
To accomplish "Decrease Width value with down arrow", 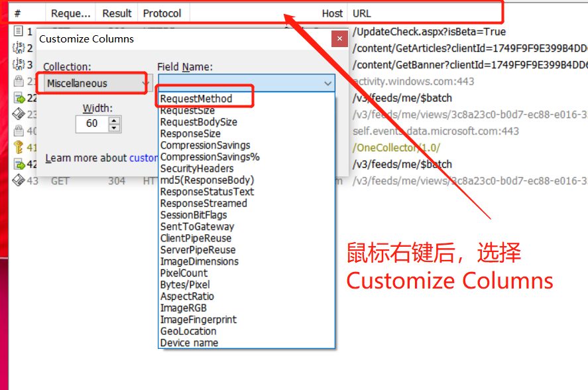I will [114, 129].
